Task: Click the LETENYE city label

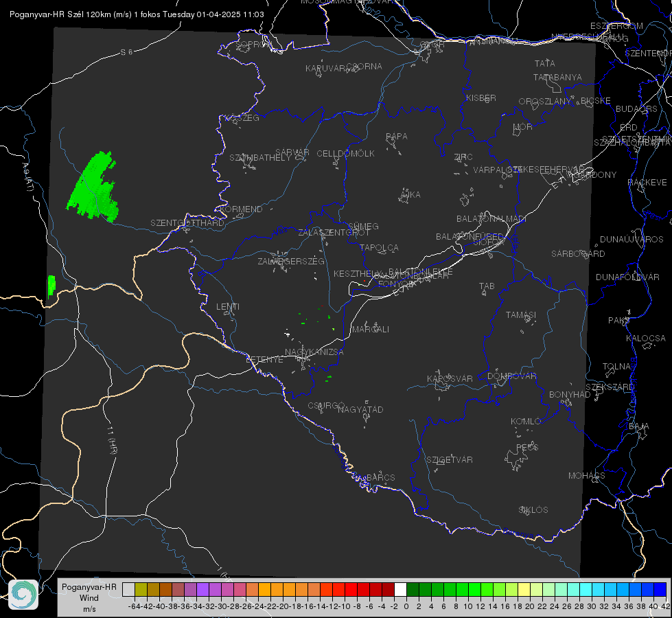Action: pos(264,360)
